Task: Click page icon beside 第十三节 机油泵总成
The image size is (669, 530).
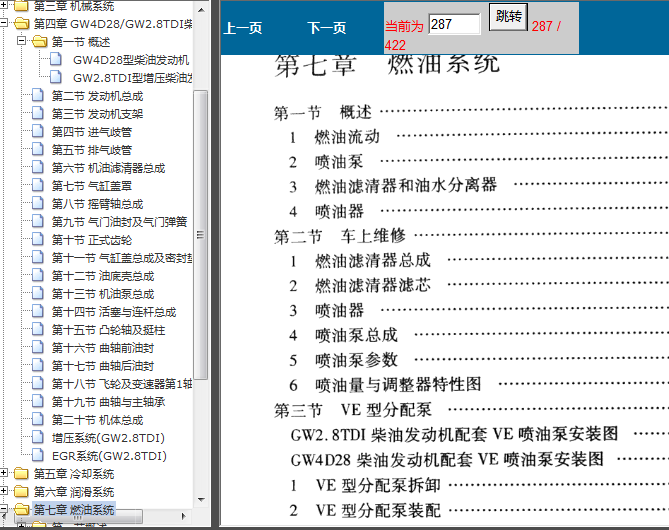Action: (38, 293)
